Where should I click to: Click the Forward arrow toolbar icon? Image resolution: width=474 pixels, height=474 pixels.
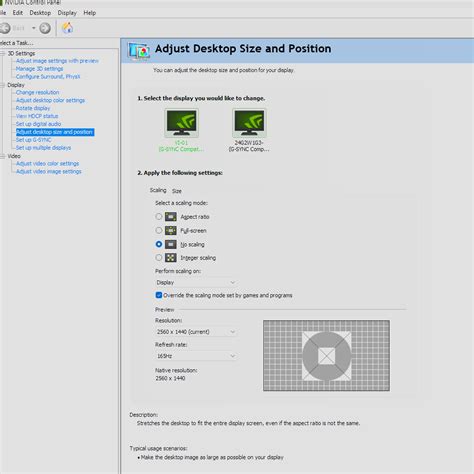click(x=45, y=28)
